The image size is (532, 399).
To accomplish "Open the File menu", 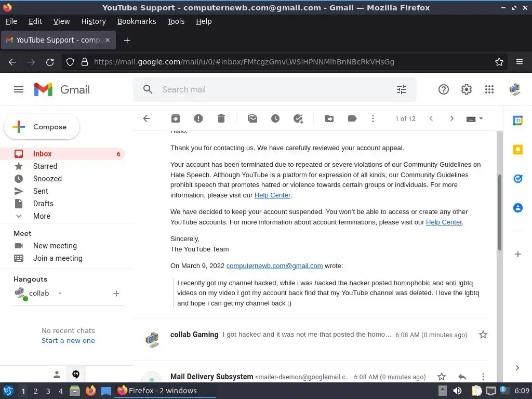I will [x=11, y=21].
